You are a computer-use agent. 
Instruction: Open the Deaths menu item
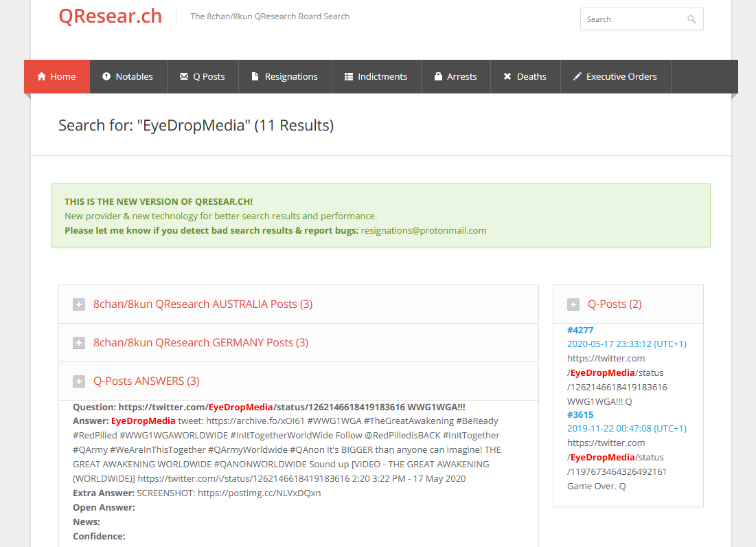[x=525, y=77]
